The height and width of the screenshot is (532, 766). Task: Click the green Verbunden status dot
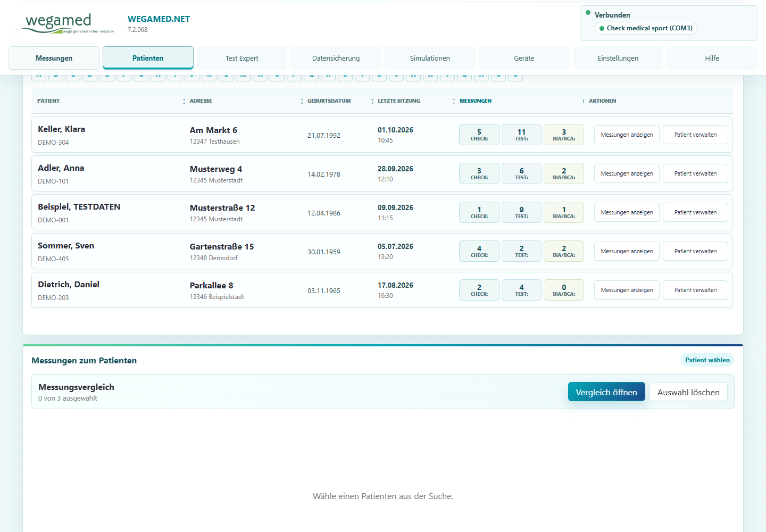(x=588, y=13)
